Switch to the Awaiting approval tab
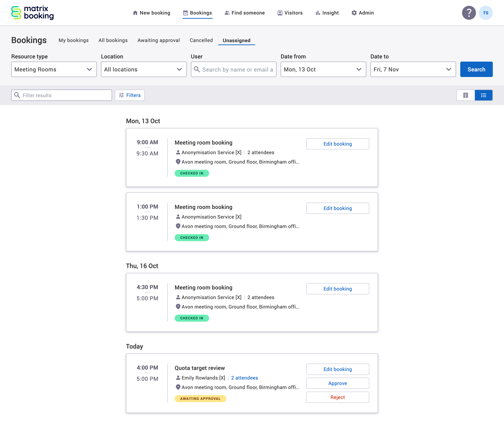The height and width of the screenshot is (427, 504). point(158,40)
